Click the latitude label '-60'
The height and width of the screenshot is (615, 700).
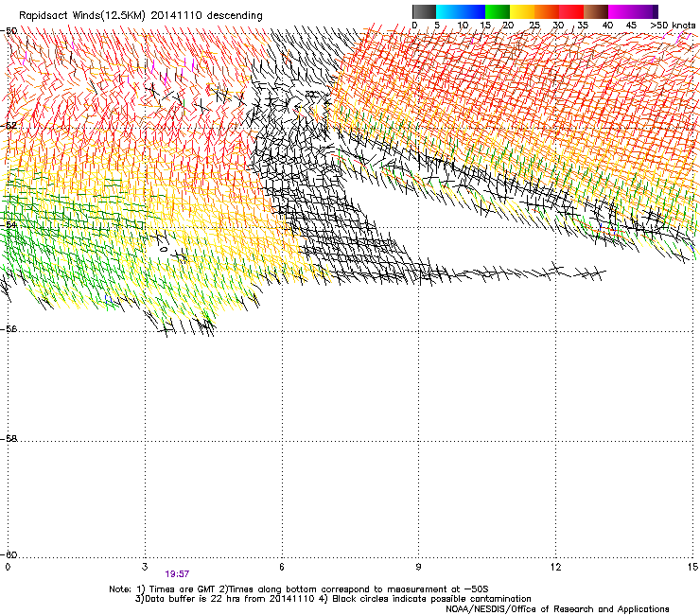[x=9, y=554]
